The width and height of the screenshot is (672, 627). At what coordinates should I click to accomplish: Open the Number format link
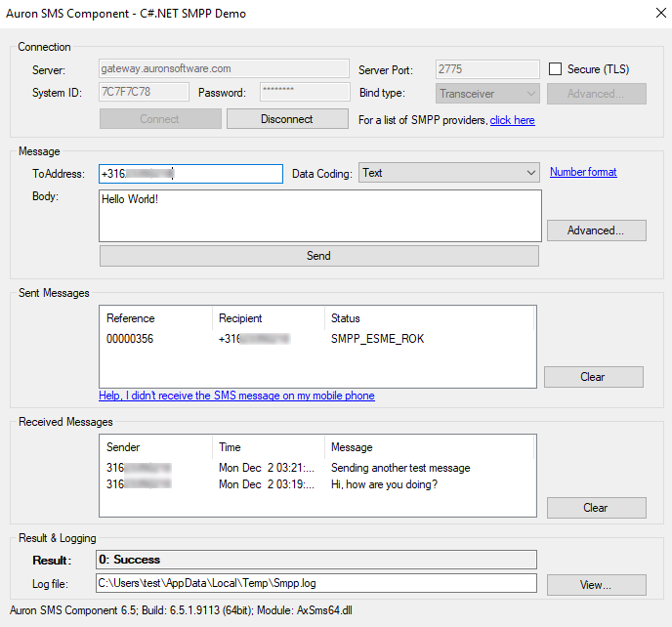click(583, 172)
